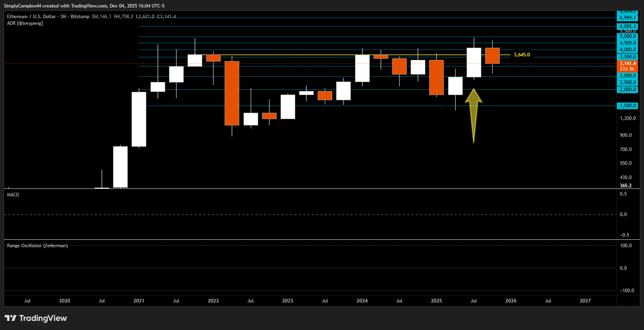Click the 5,000.0 price level label
Image resolution: width=644 pixels, height=330 pixels.
(628, 36)
